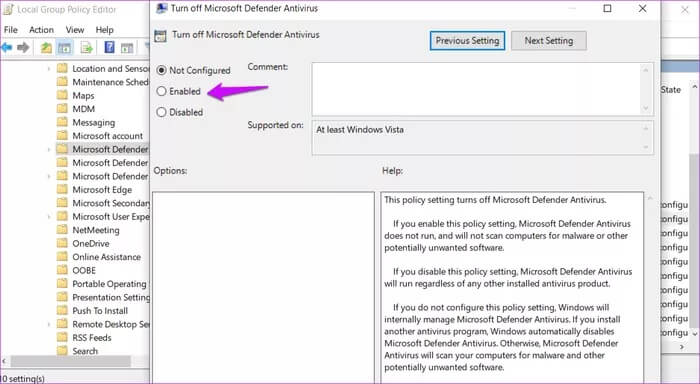Click the empty Options pane

(263, 288)
